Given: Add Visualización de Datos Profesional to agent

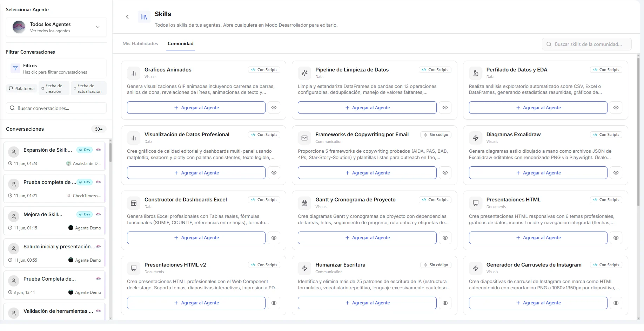Looking at the screenshot, I should pos(196,173).
